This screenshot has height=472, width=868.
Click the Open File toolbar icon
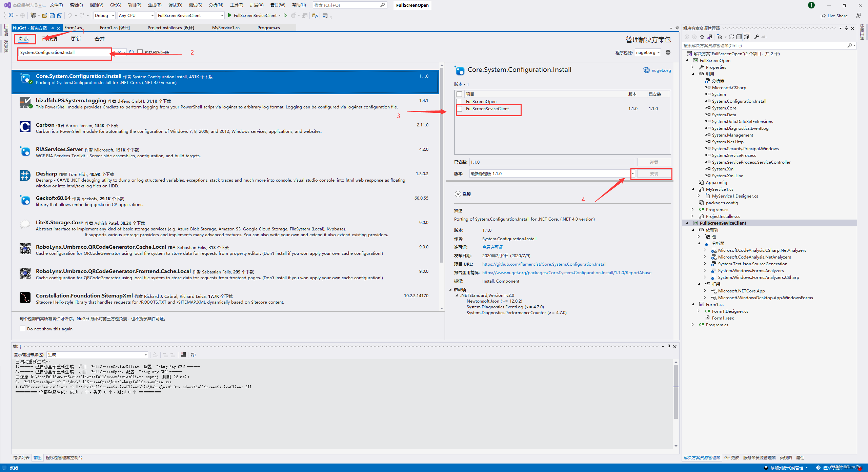point(44,16)
